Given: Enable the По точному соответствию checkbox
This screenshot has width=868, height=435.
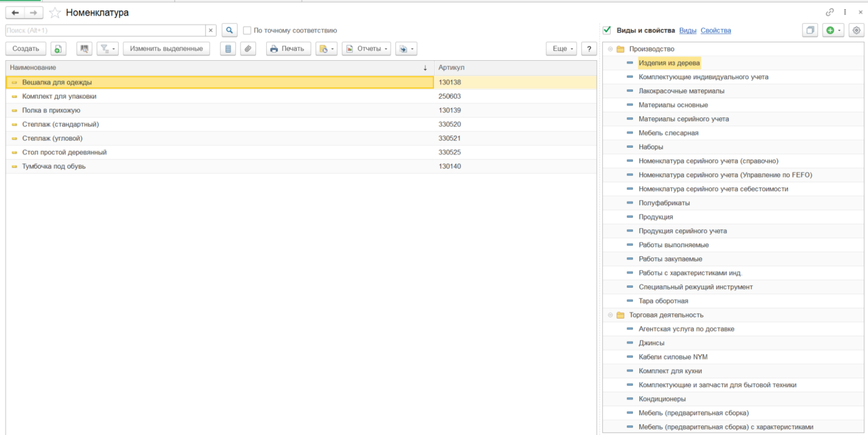Looking at the screenshot, I should [x=247, y=31].
